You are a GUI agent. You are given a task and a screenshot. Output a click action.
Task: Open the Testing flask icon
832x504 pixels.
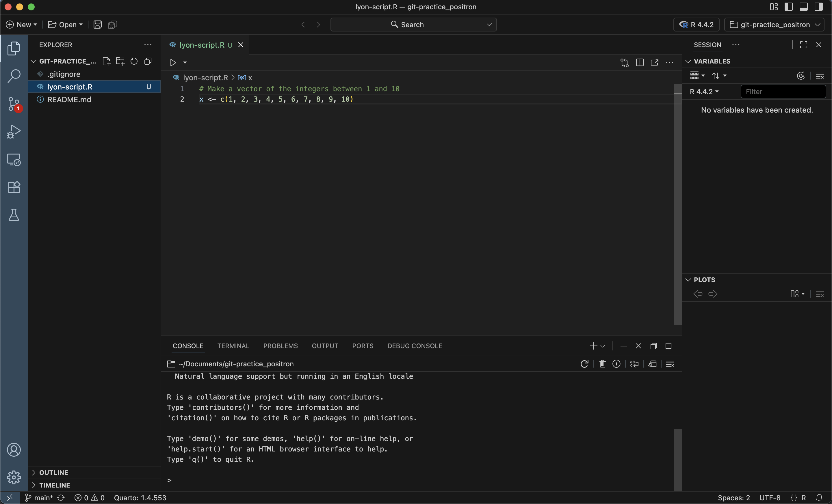pos(14,215)
